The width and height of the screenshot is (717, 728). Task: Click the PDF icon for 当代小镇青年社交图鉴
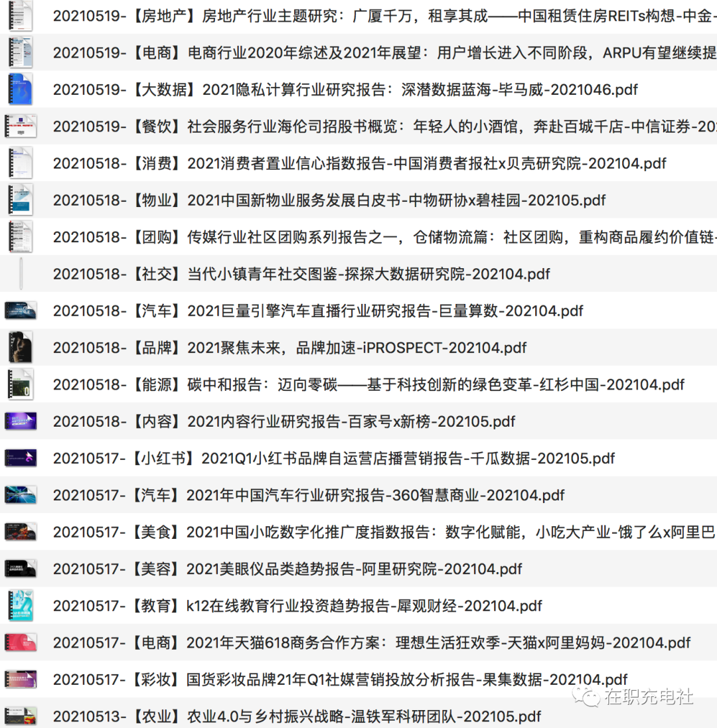click(21, 274)
